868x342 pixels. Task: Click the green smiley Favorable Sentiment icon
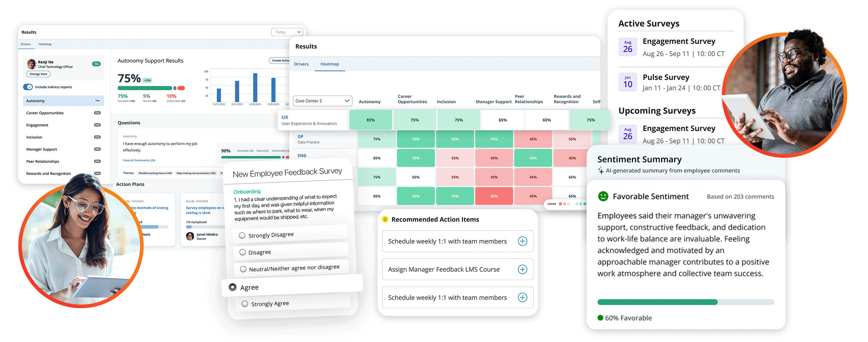[603, 196]
